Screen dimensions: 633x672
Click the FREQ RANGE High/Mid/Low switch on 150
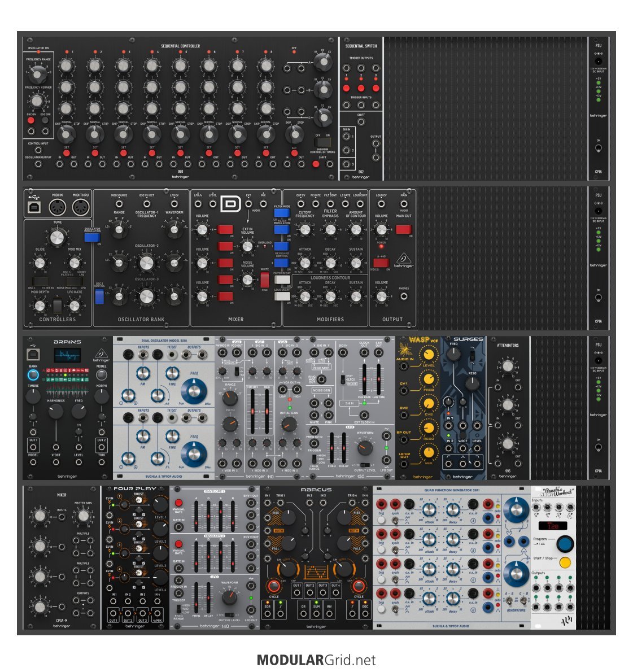[314, 460]
